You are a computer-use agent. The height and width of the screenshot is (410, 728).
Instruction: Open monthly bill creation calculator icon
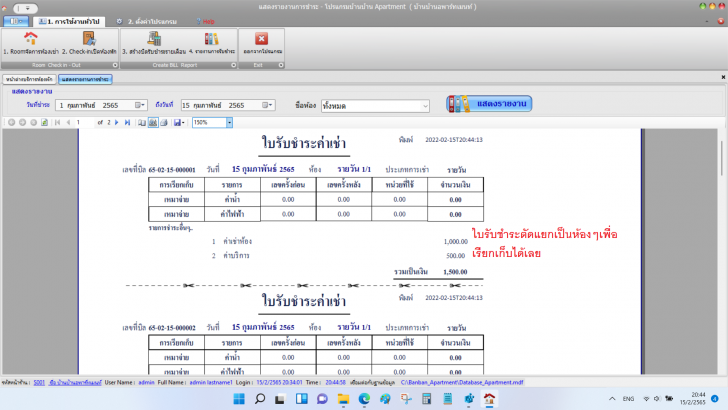[x=154, y=39]
